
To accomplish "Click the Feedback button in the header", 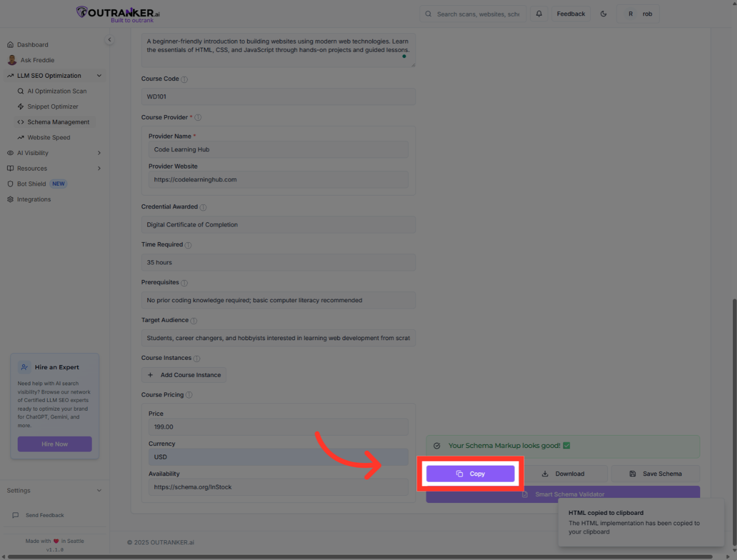I will pyautogui.click(x=571, y=14).
